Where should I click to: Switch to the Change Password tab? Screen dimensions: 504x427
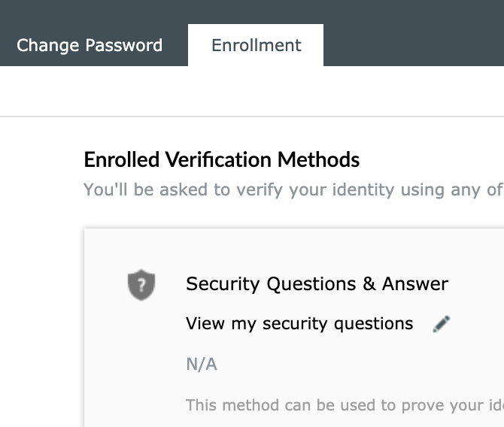click(90, 45)
